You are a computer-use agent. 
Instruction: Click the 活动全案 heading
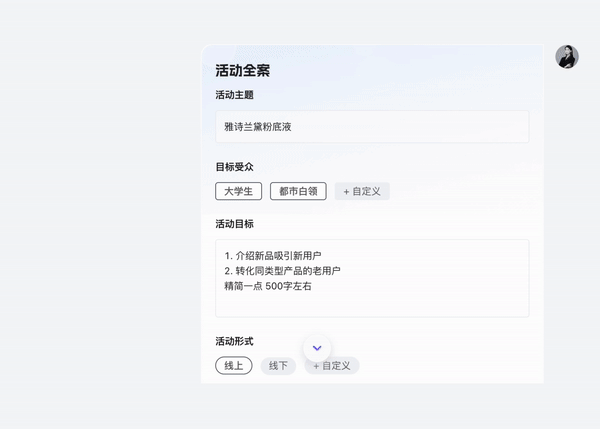(242, 71)
